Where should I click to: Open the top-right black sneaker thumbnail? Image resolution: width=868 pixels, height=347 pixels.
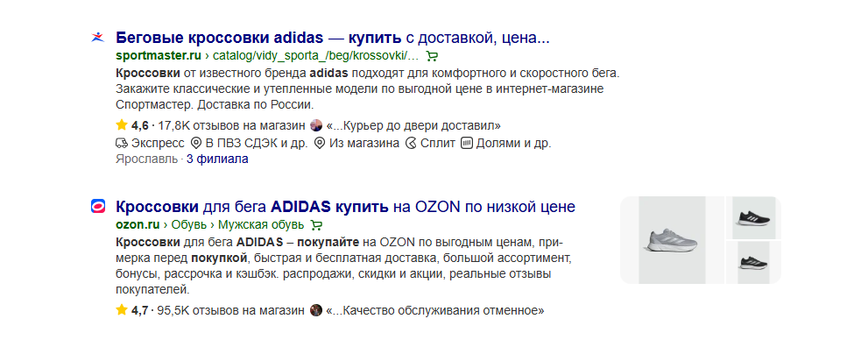click(x=753, y=218)
